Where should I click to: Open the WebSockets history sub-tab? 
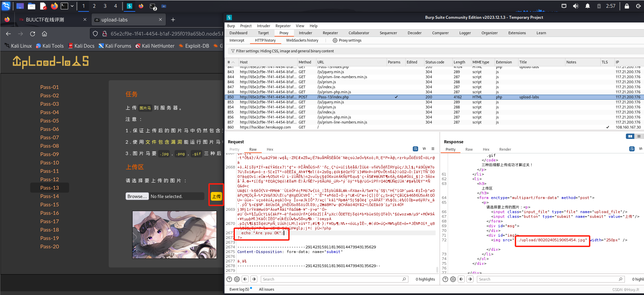pos(302,40)
